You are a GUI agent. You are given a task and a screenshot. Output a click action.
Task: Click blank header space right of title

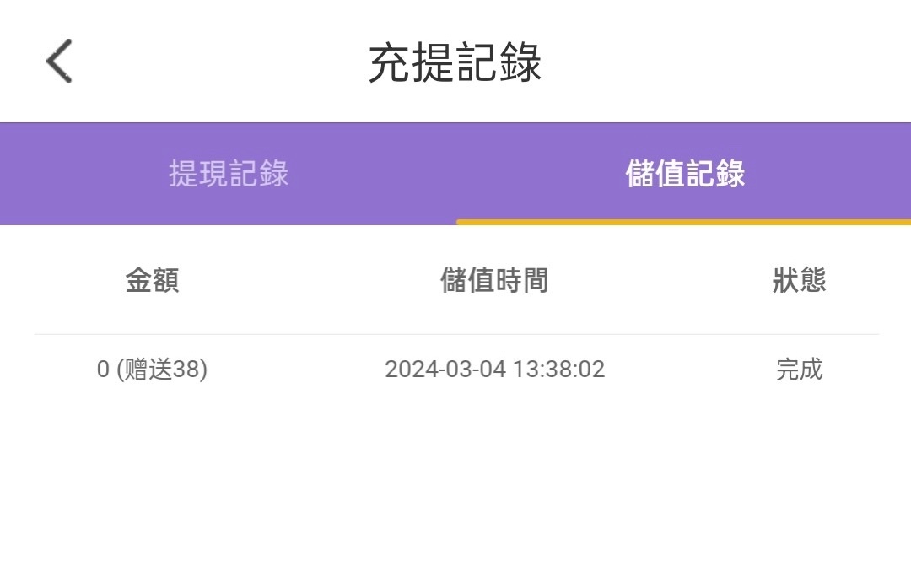(725, 62)
